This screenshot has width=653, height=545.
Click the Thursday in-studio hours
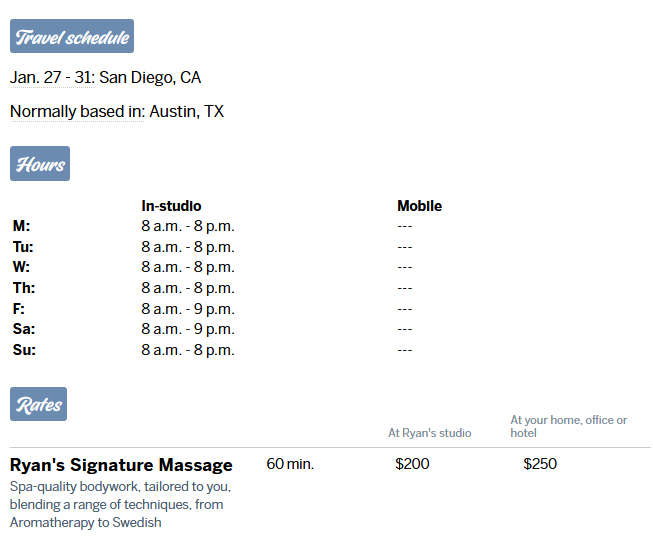click(188, 288)
